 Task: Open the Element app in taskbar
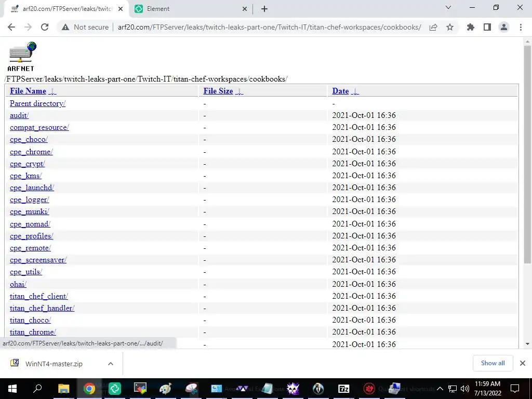115,389
